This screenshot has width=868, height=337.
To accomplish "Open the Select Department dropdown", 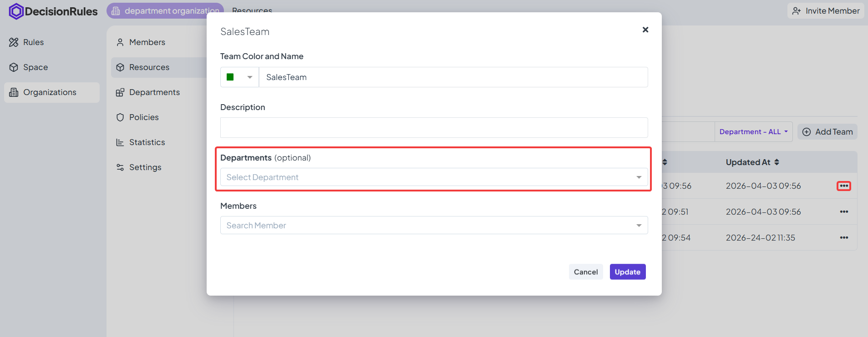I will (434, 177).
